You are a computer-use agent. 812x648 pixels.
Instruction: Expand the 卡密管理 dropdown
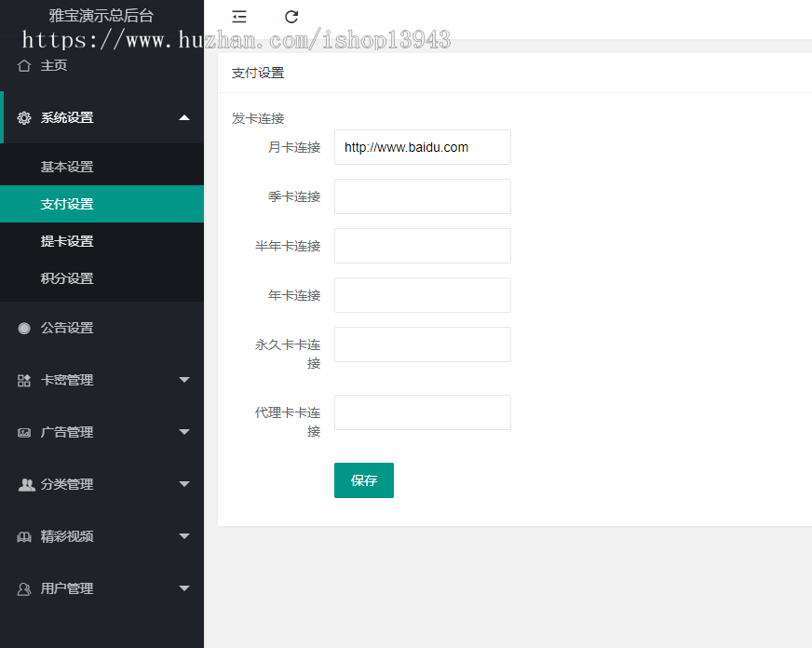coord(184,380)
